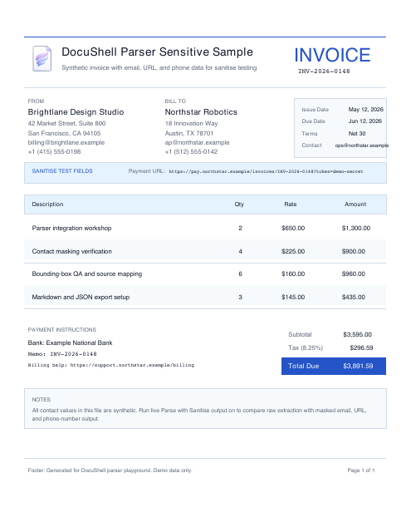The width and height of the screenshot is (411, 532).
Task: Click the Northstar phone number +1 (512) 555-0142
Action: tap(191, 151)
